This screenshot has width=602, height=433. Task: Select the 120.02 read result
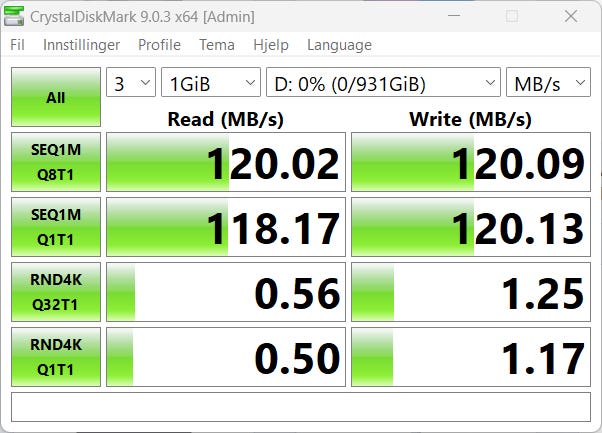(x=226, y=162)
